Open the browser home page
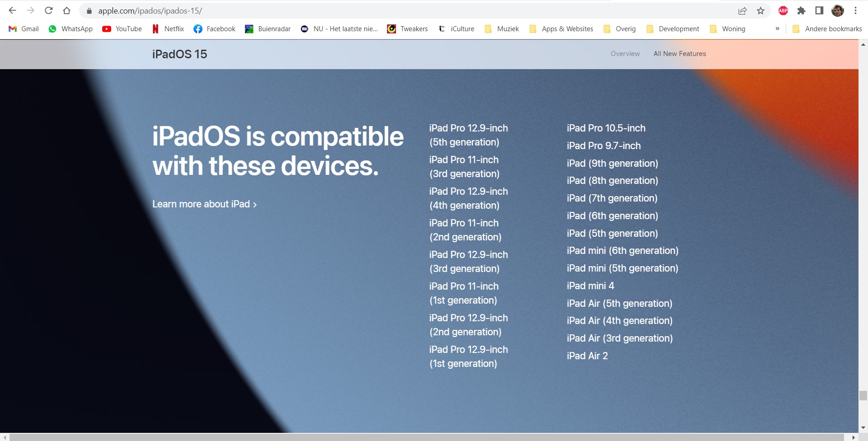868x441 pixels. coord(67,10)
